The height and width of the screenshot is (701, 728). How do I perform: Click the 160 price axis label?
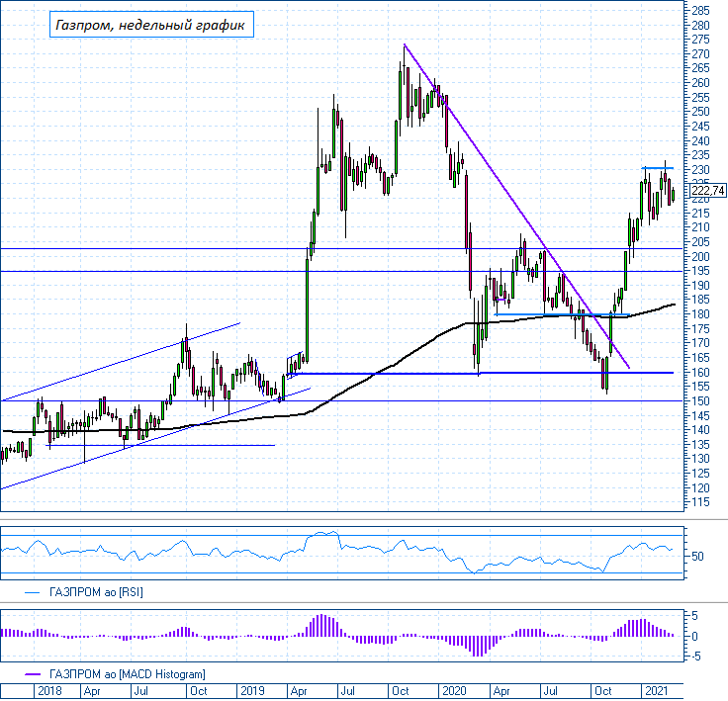point(700,373)
